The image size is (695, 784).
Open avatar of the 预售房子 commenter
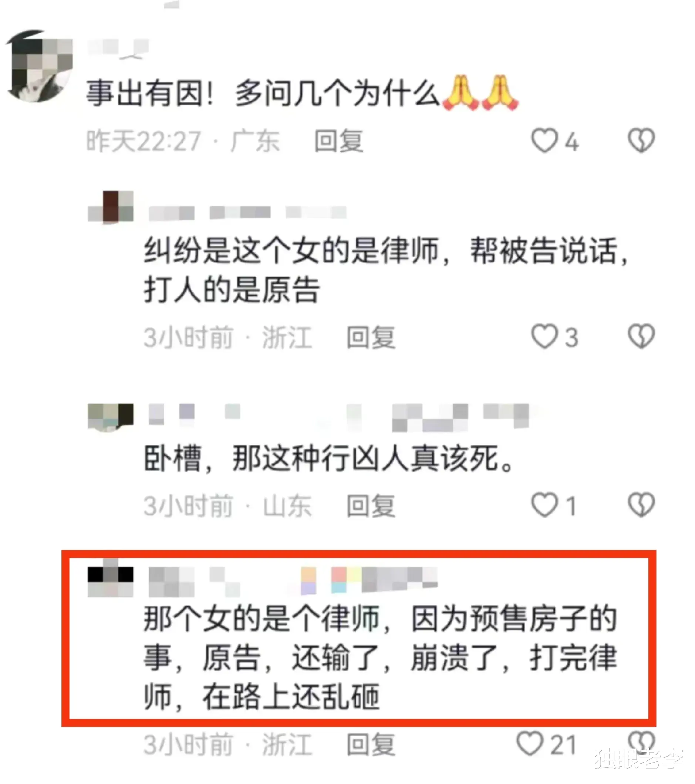111,578
